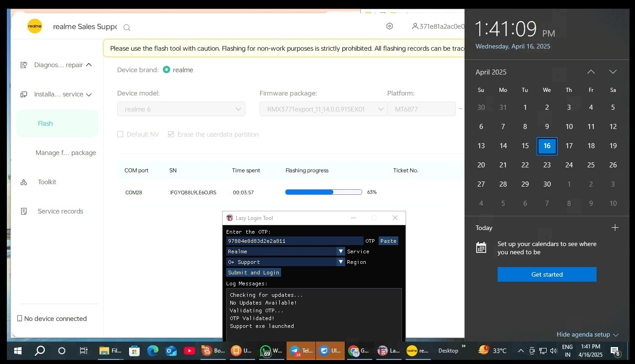Viewport: 635px width, 364px height.
Task: Click the add event plus icon
Action: click(x=615, y=228)
